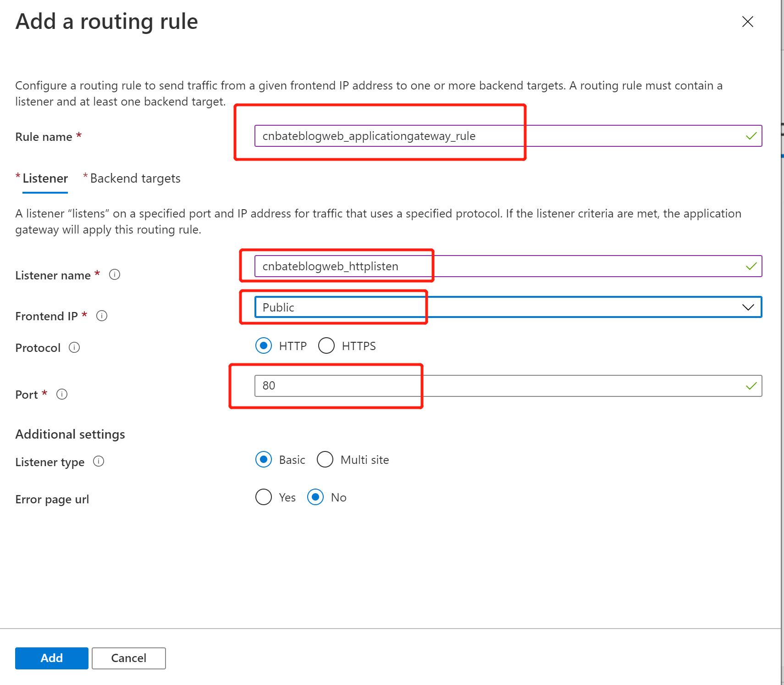The image size is (784, 685).
Task: Click the Listener type info icon
Action: (98, 462)
